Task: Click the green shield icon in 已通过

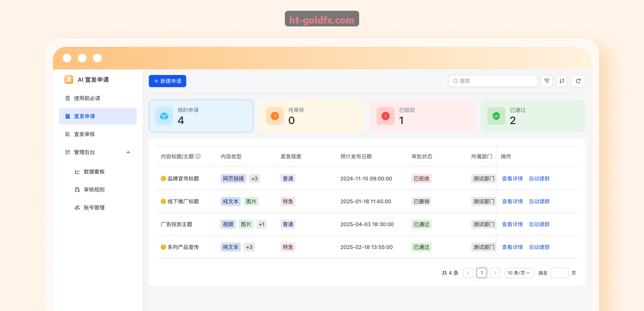Action: click(496, 116)
